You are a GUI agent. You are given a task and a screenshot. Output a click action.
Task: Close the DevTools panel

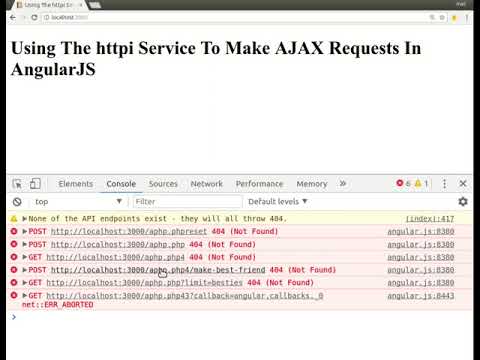463,183
